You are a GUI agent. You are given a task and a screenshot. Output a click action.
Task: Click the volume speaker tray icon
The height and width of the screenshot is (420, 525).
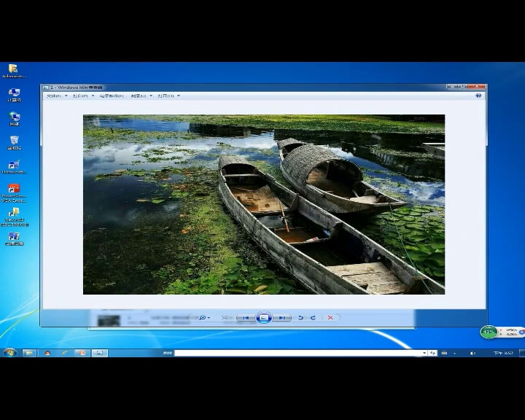point(472,353)
